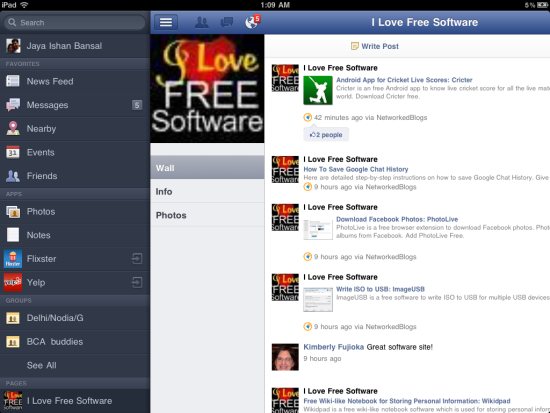
Task: Click the ImageUSB post thumbnail
Action: [318, 299]
